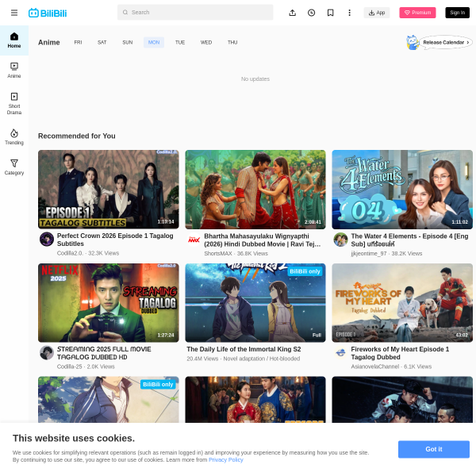This screenshot has width=476, height=476.
Task: Click the BiliBili logo
Action: click(48, 13)
